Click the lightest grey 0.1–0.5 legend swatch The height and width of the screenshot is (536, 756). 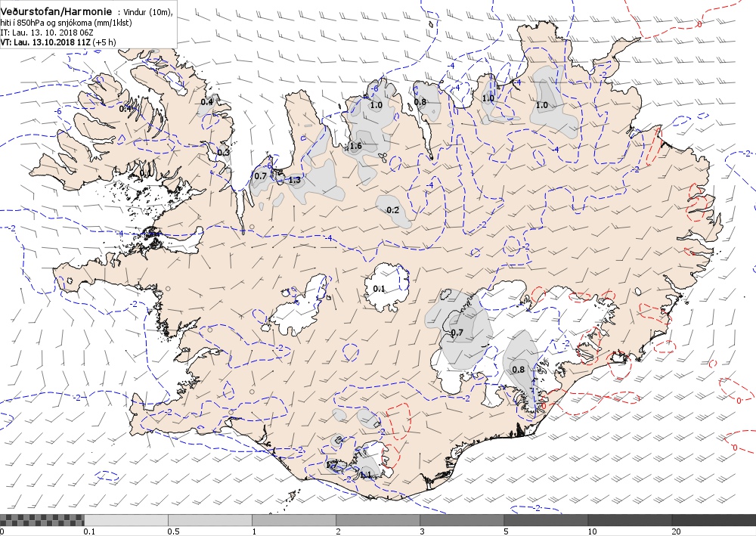125,519
